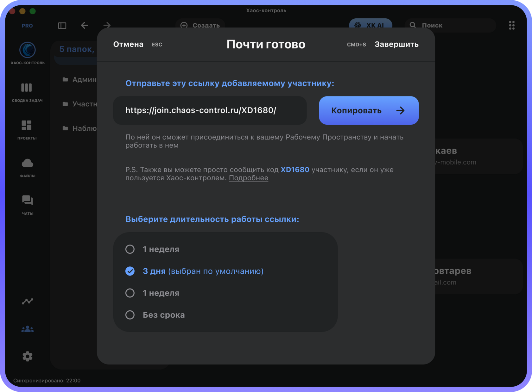Go forward with the right arrow
This screenshot has height=392, width=532.
[x=107, y=25]
